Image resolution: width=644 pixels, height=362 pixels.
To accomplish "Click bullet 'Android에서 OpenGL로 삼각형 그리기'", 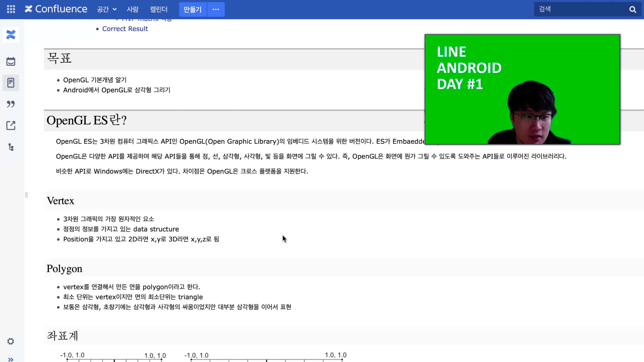I will point(117,90).
